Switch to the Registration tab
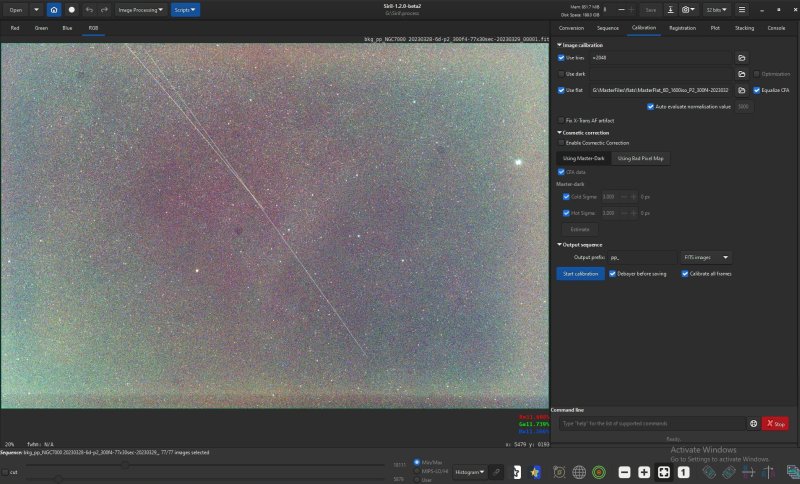Image resolution: width=800 pixels, height=484 pixels. (682, 28)
